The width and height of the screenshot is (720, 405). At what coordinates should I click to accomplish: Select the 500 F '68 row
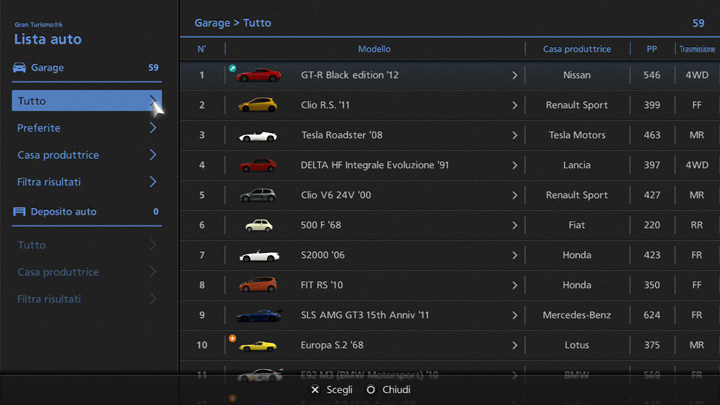(x=400, y=225)
